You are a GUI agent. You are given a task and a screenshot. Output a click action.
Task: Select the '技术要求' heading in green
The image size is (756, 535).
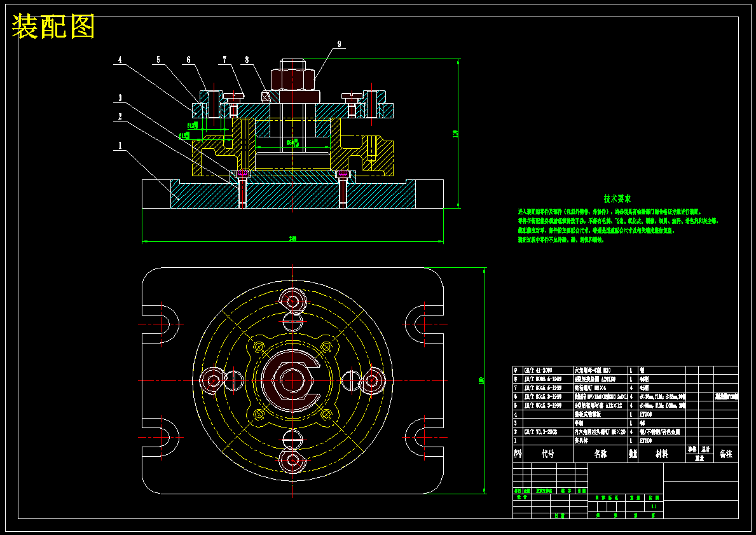[617, 198]
